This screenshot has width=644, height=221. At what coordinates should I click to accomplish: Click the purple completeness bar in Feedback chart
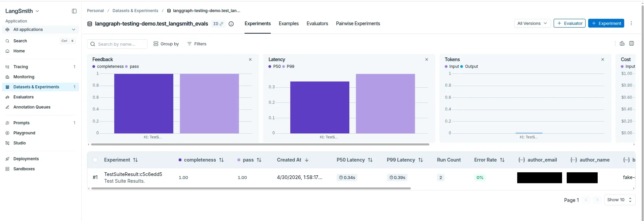pos(144,103)
